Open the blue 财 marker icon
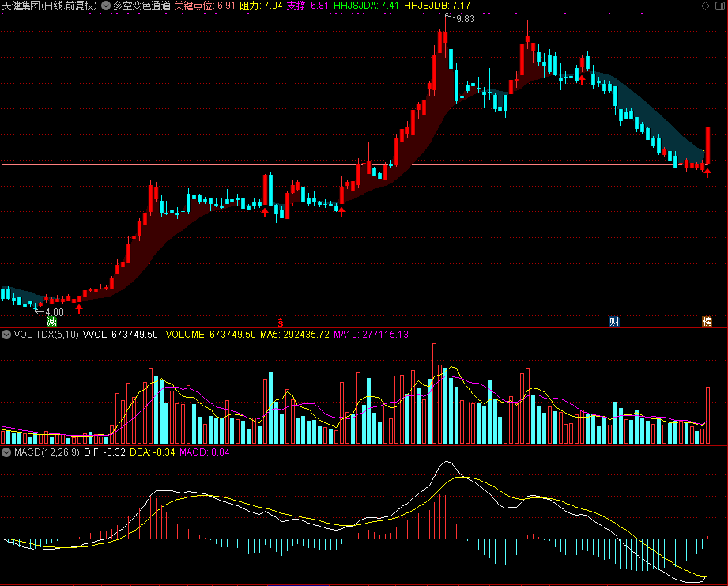Viewport: 728px width, 586px height. 614,321
